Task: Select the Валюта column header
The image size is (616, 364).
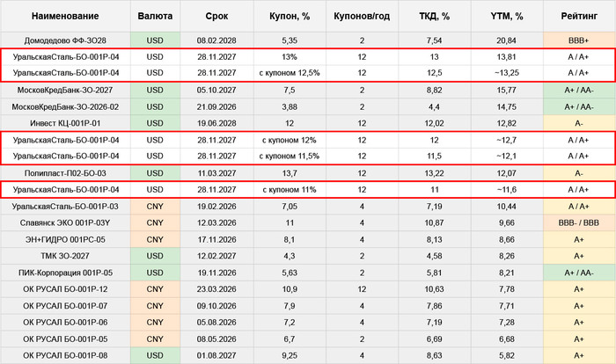Action: [x=155, y=17]
